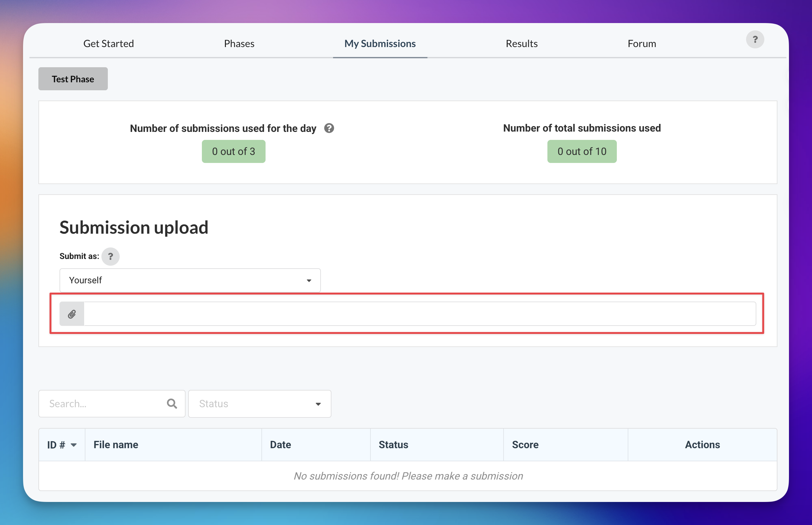
Task: Click the 0 out of 3 badge
Action: 233,151
